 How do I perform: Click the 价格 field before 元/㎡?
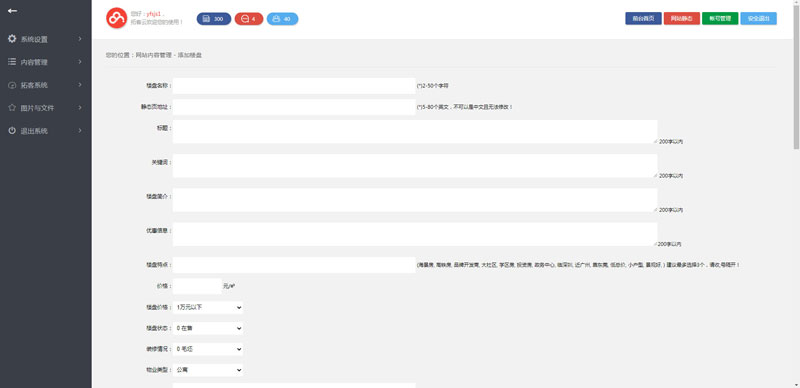pos(197,286)
